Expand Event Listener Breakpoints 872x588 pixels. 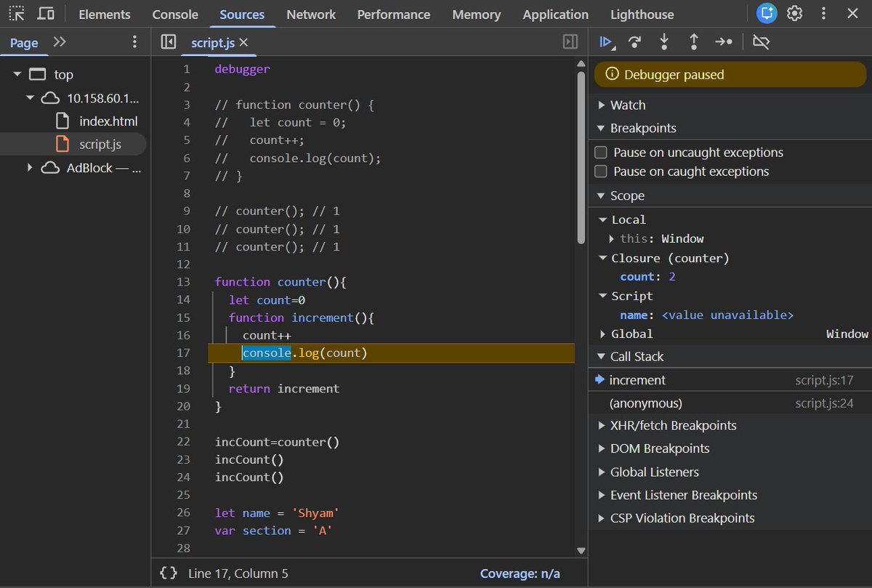coord(602,496)
